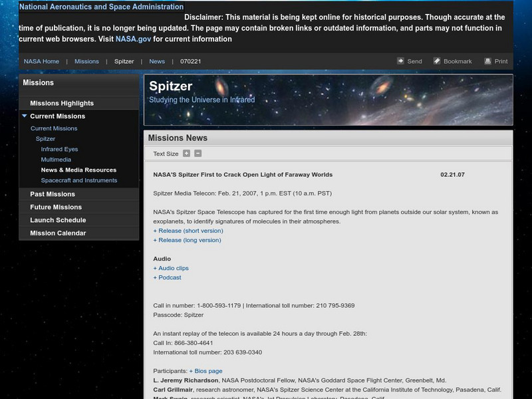
Task: Decrease text size with minus icon
Action: pyautogui.click(x=198, y=154)
